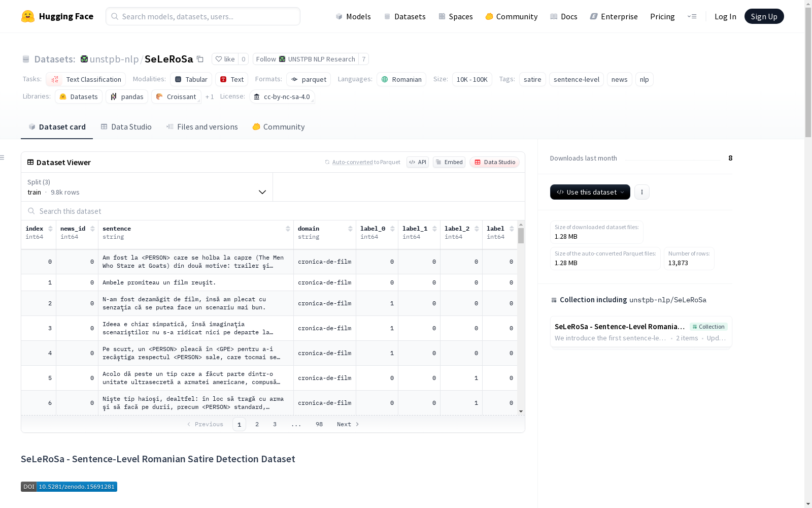Click the sentence-level tag
Image resolution: width=812 pixels, height=508 pixels.
click(x=577, y=79)
